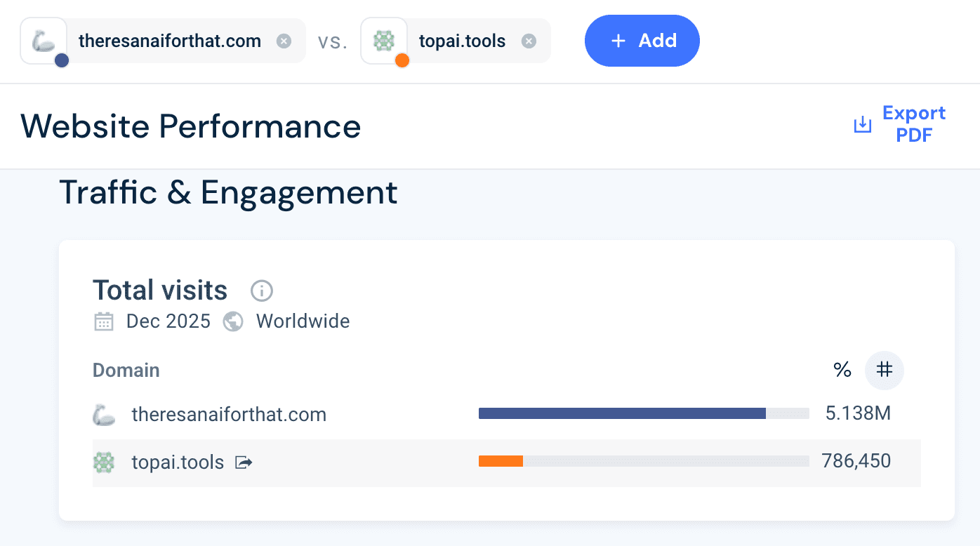Click the topai.tools chip label in header
The image size is (980, 546).
click(463, 41)
